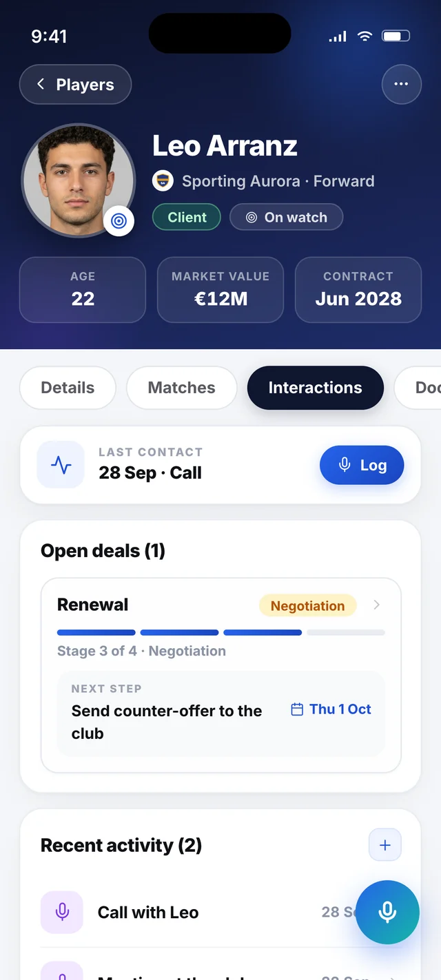Image resolution: width=441 pixels, height=980 pixels.
Task: Tap the target badge on the avatar
Action: [119, 221]
